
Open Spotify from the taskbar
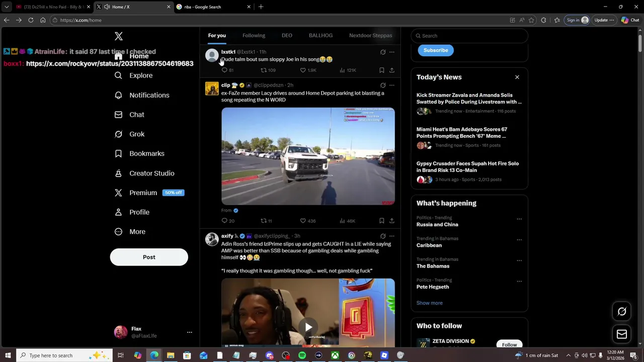click(302, 355)
